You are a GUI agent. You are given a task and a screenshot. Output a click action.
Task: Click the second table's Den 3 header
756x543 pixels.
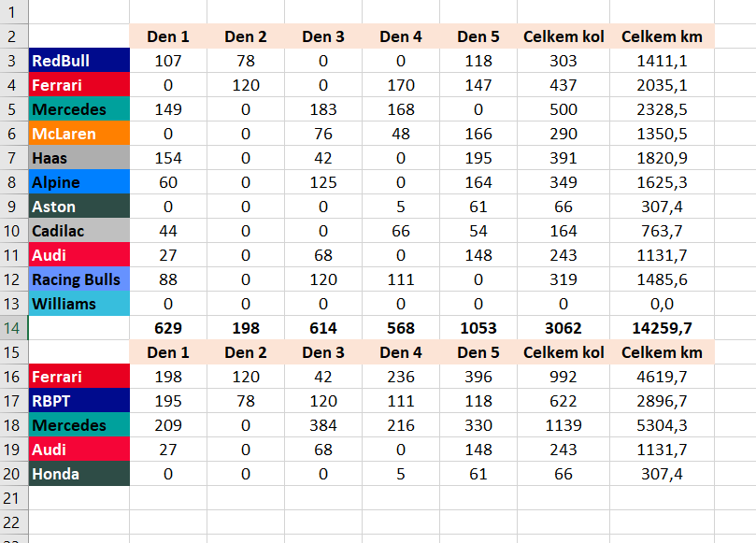[323, 352]
